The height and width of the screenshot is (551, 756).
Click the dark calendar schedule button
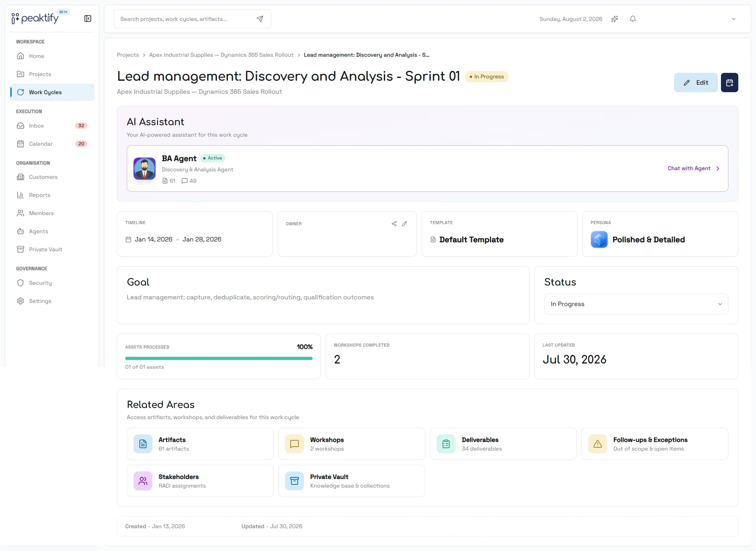(x=730, y=82)
